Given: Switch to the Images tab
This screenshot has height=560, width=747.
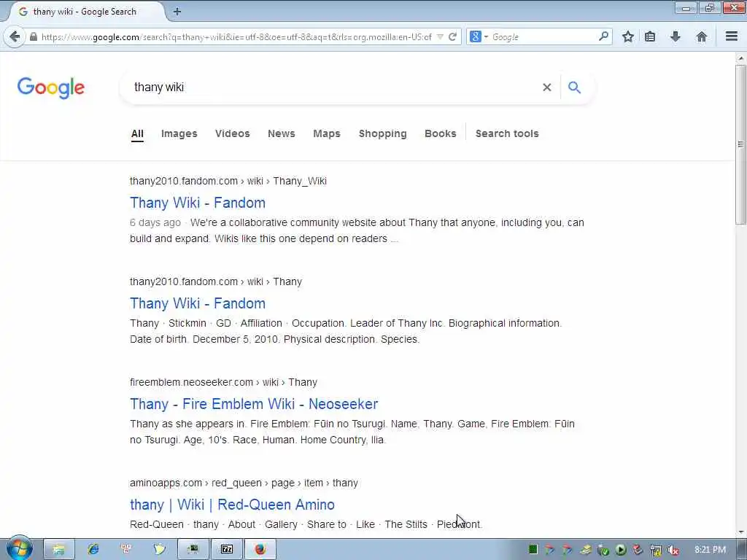Looking at the screenshot, I should click(x=179, y=134).
